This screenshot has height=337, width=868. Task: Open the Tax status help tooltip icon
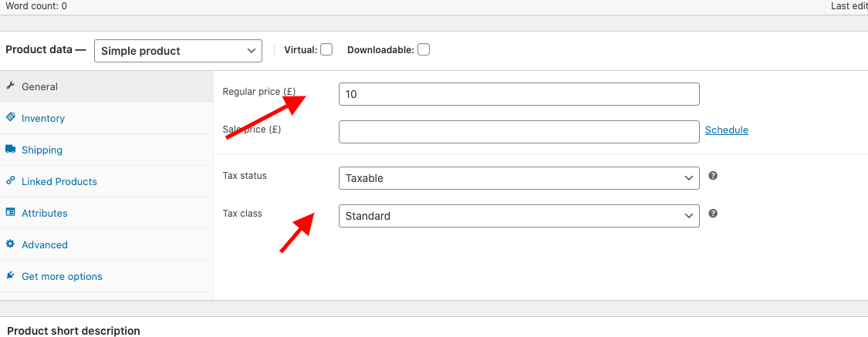(x=713, y=176)
